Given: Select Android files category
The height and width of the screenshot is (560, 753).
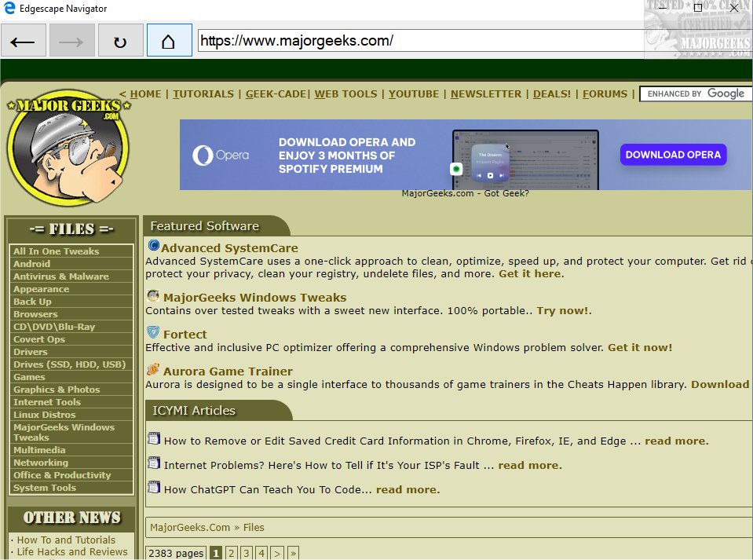Looking at the screenshot, I should tap(71, 264).
